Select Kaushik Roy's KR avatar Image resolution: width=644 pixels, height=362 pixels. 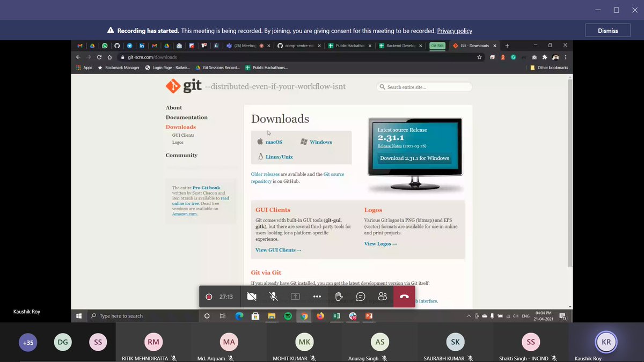pyautogui.click(x=606, y=342)
